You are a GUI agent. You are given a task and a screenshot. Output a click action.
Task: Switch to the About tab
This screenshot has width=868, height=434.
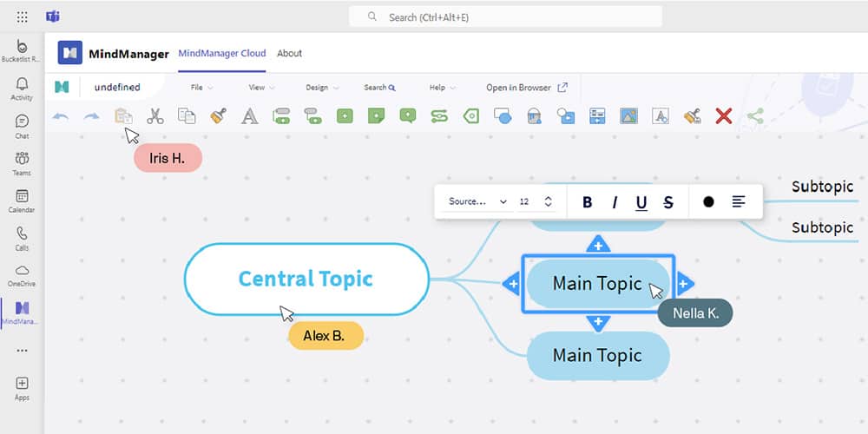pos(289,53)
